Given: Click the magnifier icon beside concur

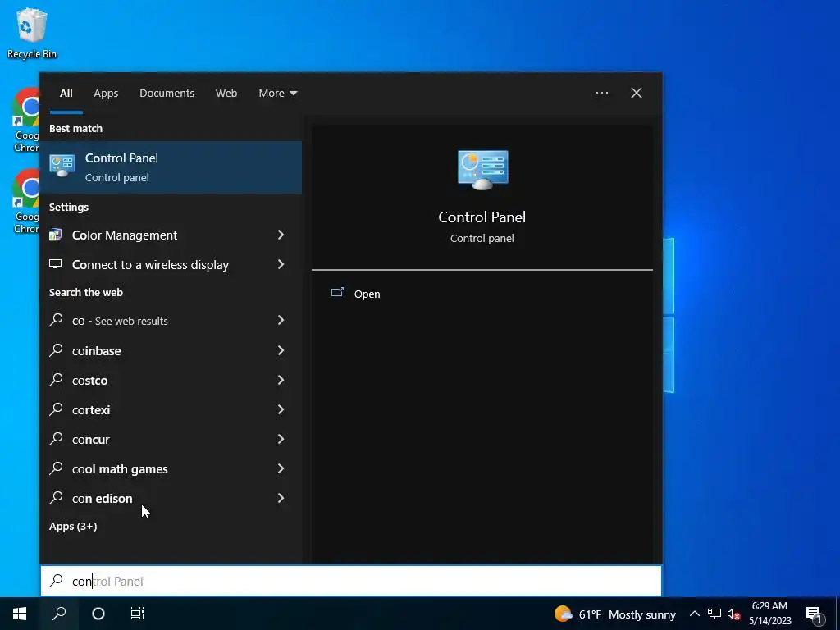Looking at the screenshot, I should [56, 438].
